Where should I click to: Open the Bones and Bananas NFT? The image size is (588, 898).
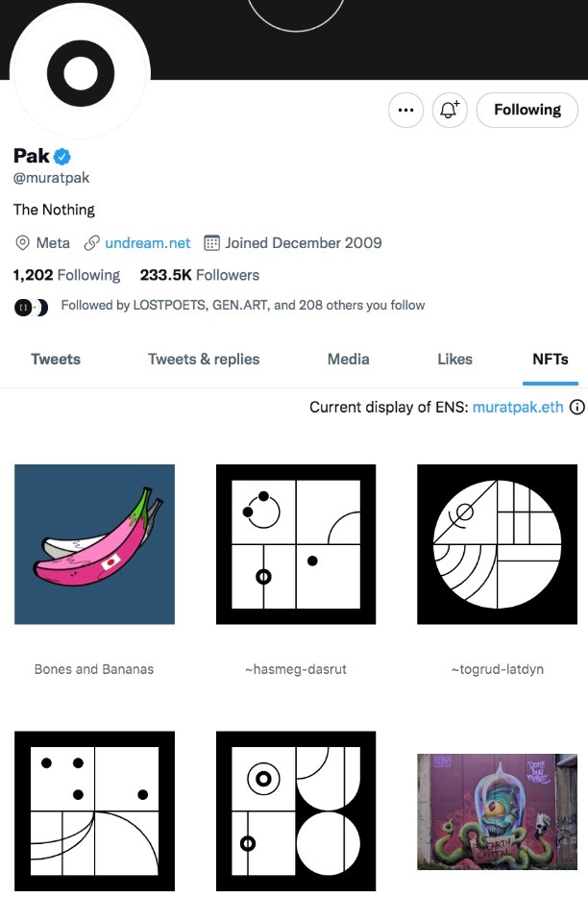click(x=93, y=543)
